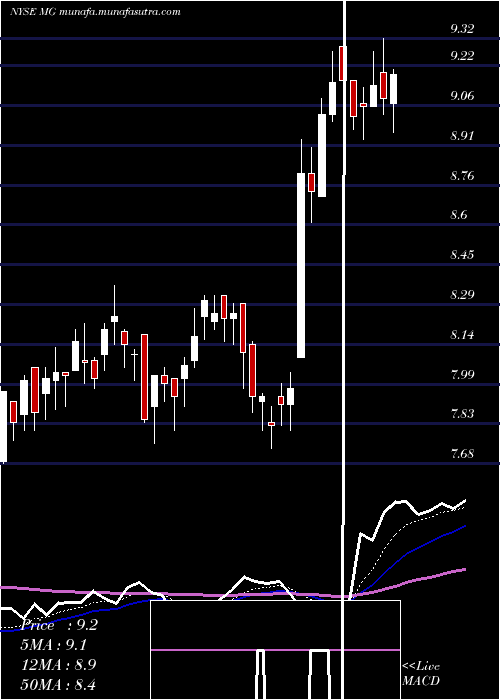Click the 5MA : 9.1 legend entry
This screenshot has width=500, height=700.
[54, 645]
